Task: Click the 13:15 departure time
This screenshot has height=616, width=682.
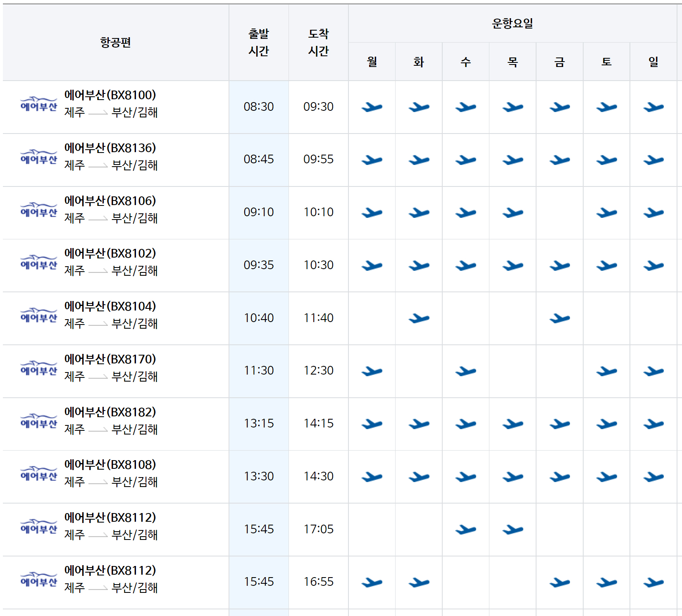Action: [259, 423]
